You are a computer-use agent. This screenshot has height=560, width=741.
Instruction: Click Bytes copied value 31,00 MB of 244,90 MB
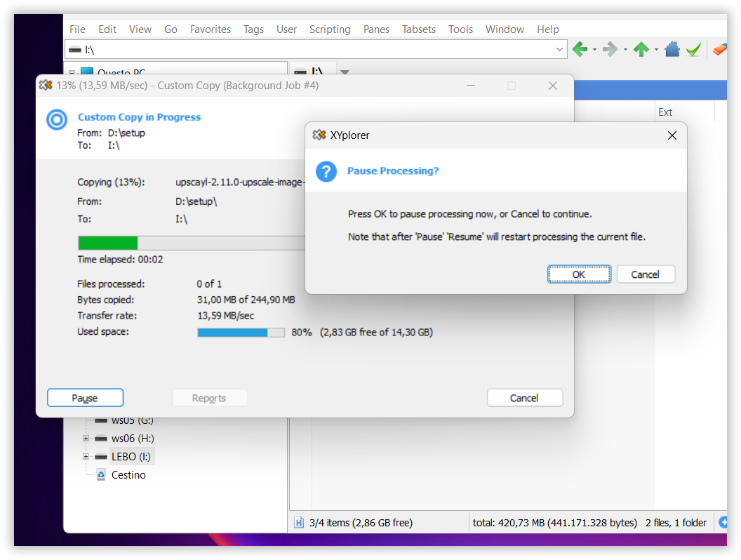tap(246, 300)
